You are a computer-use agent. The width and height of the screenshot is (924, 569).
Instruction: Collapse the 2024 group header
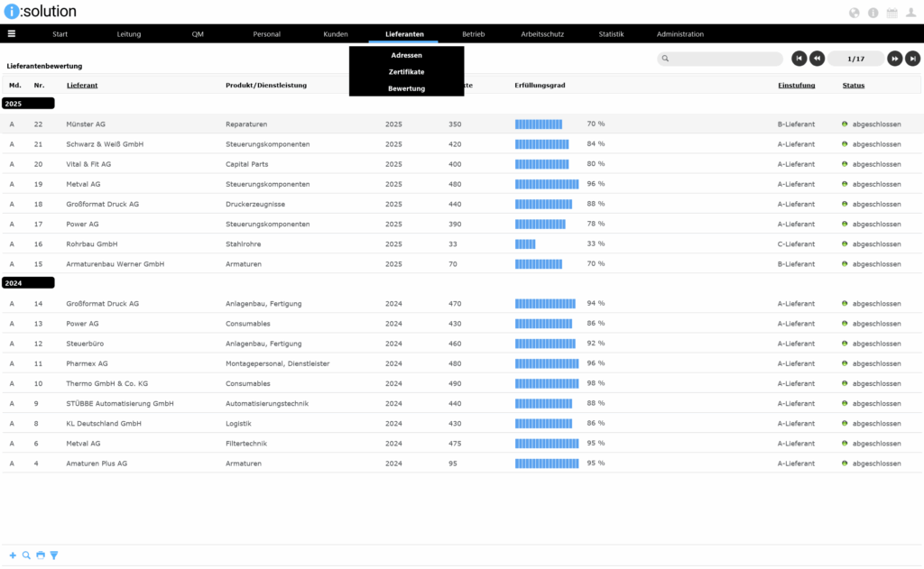(28, 283)
